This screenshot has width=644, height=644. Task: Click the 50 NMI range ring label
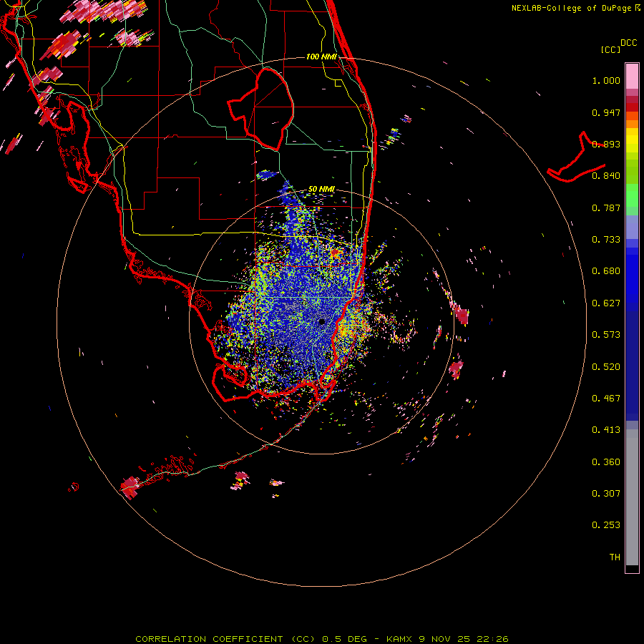click(321, 189)
